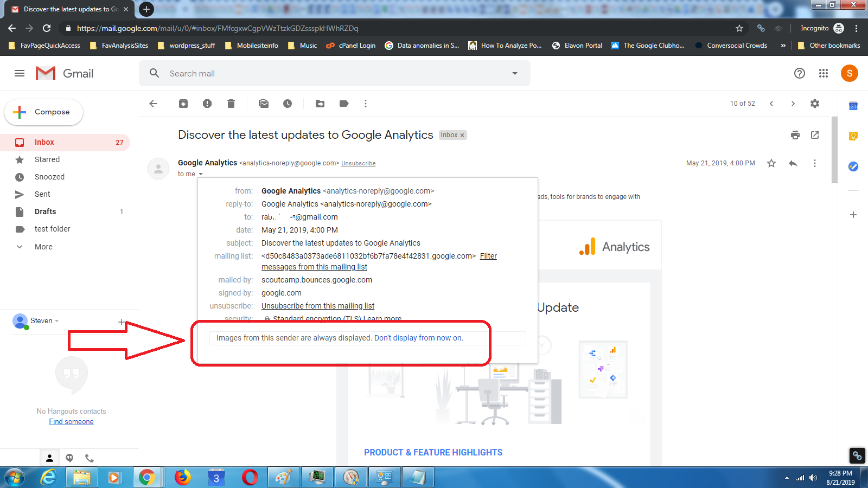
Task: Open the Google apps grid
Action: click(824, 73)
